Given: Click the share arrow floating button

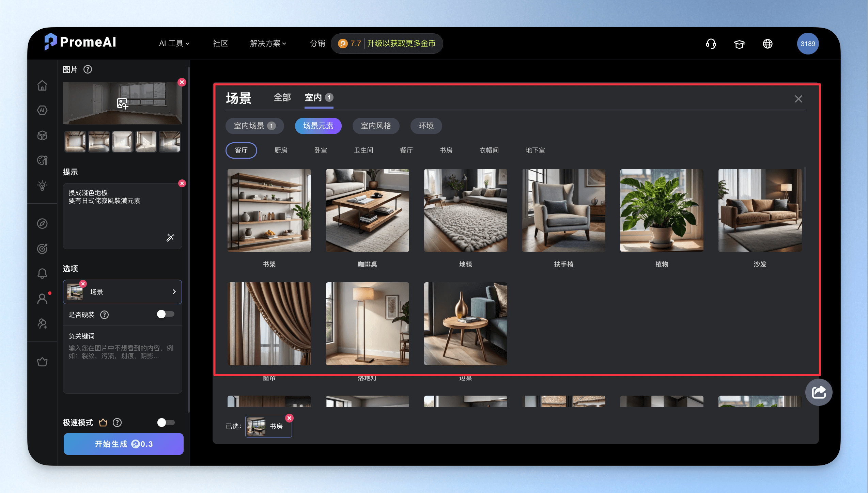Looking at the screenshot, I should pyautogui.click(x=819, y=392).
